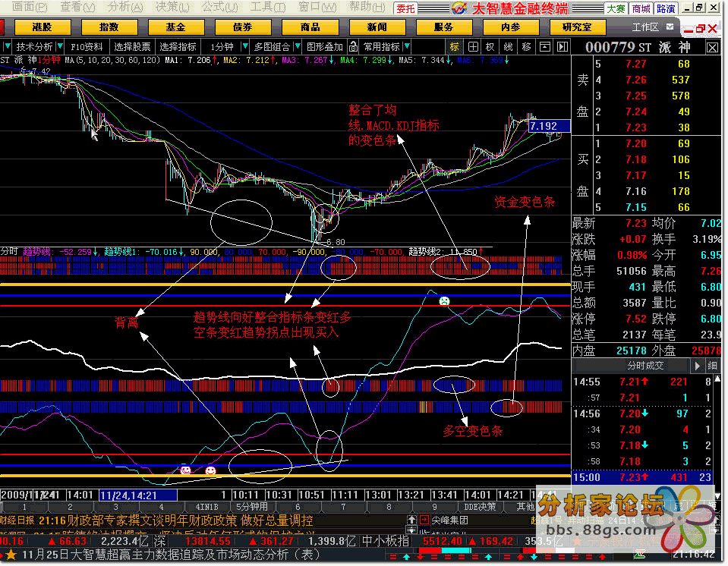Select indicator tab 3
The height and width of the screenshot is (566, 728).
point(115,507)
